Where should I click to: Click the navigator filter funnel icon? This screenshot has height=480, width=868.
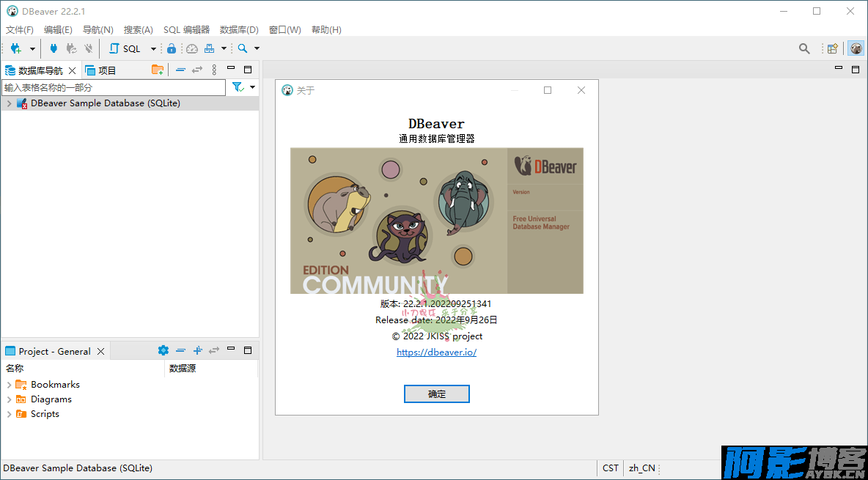(x=238, y=87)
